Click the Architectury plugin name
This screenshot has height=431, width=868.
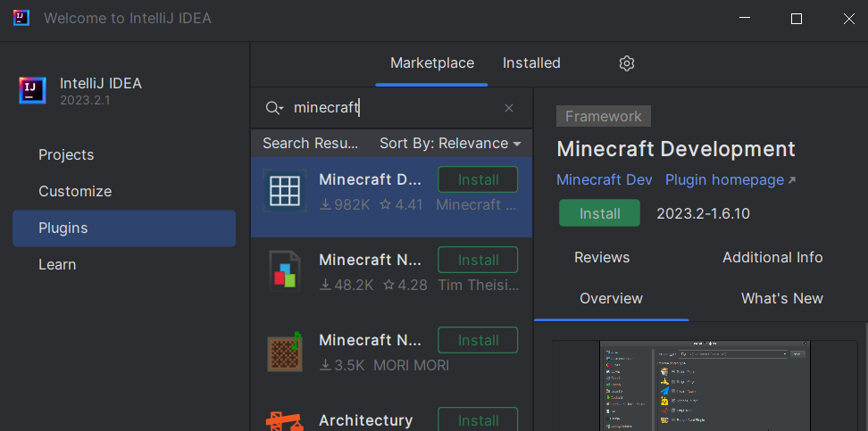click(366, 420)
